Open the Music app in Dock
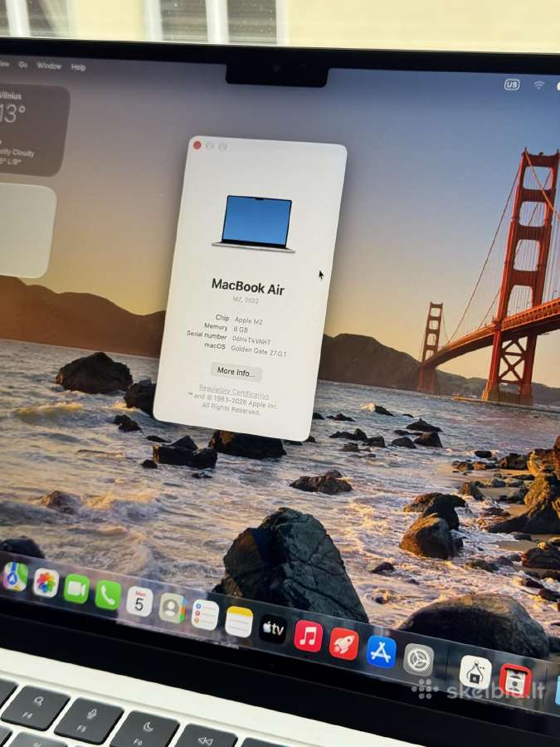Image resolution: width=560 pixels, height=747 pixels. [308, 637]
